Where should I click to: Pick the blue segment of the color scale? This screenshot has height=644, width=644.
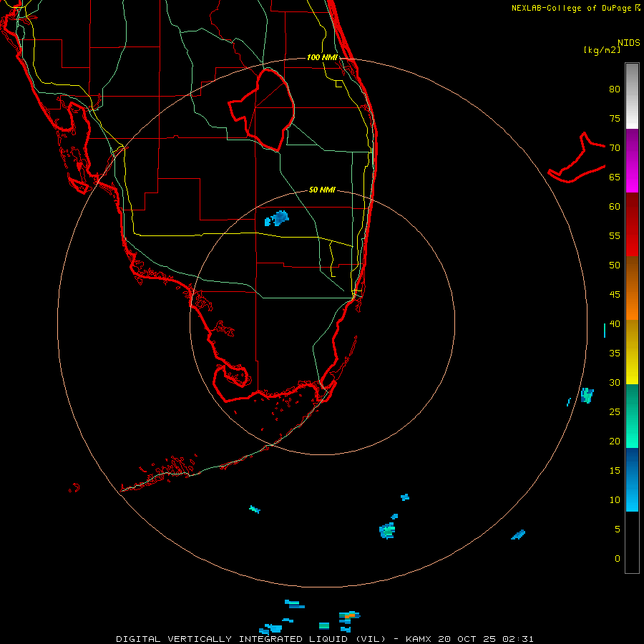[632, 479]
